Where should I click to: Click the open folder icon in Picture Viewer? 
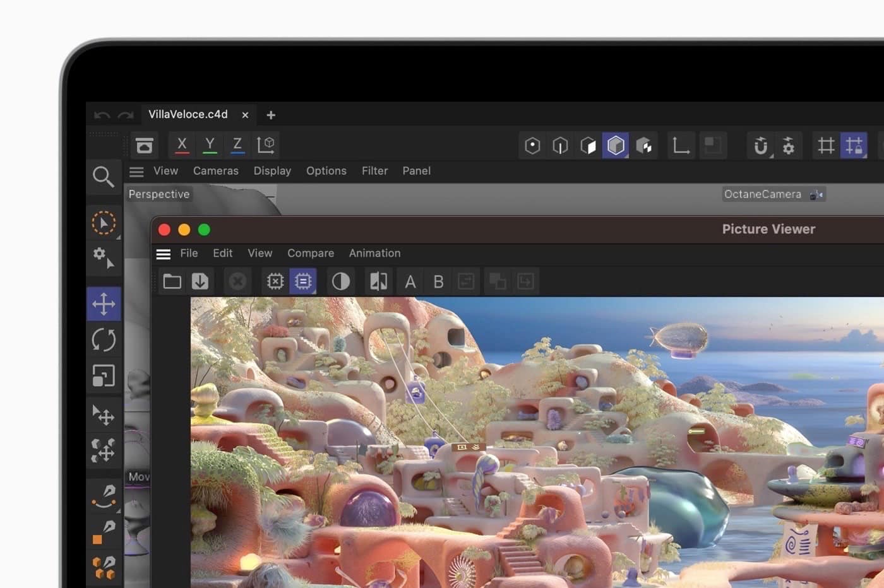coord(172,281)
